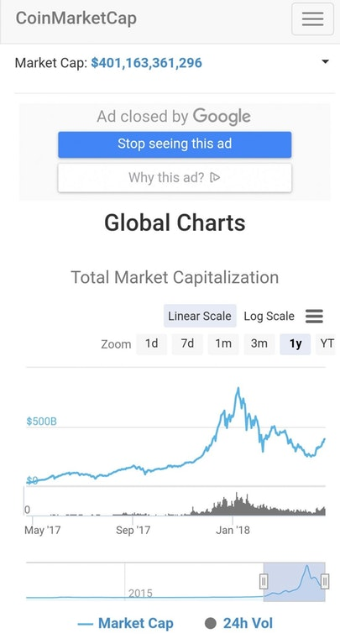Click the Why this ad? button

pyautogui.click(x=175, y=178)
